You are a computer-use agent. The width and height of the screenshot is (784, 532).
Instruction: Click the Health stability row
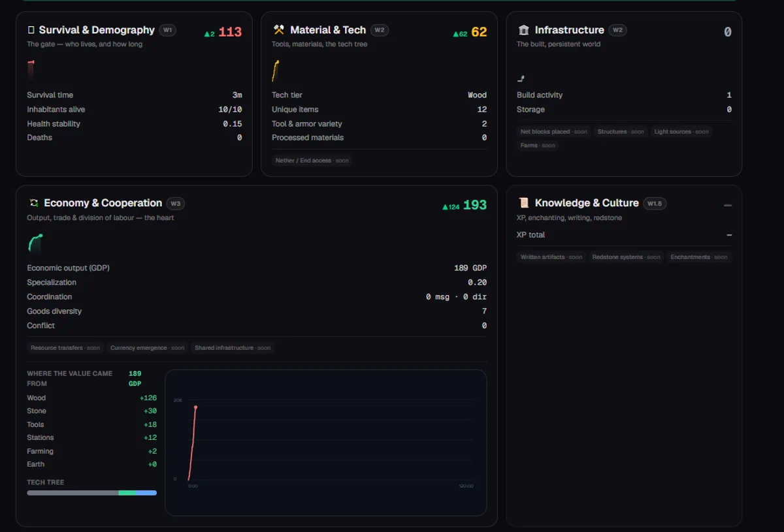coord(135,124)
